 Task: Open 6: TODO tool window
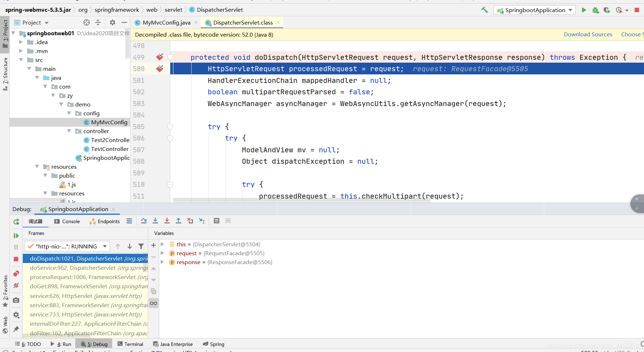(28, 344)
